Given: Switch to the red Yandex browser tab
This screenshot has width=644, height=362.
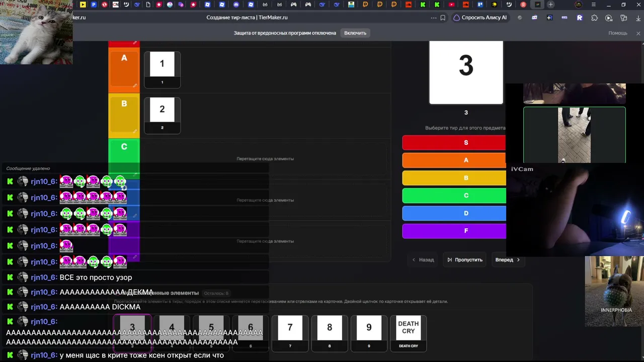Looking at the screenshot, I should tap(523, 5).
